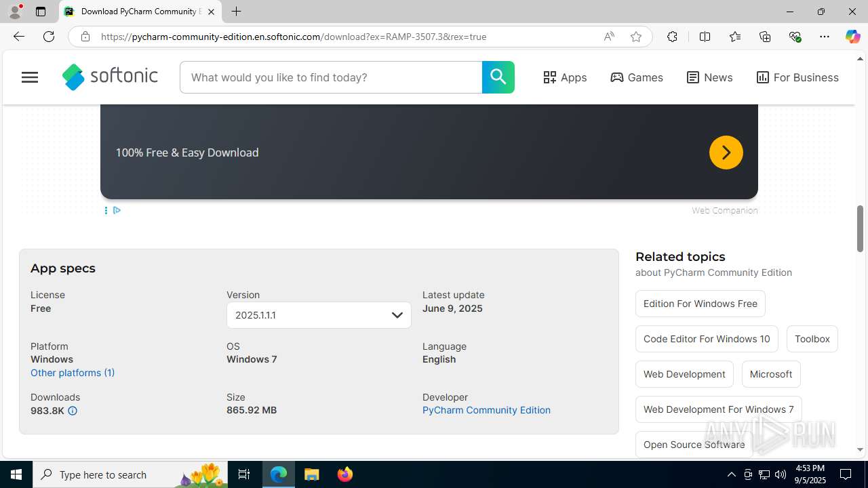
Task: Open the Windows Start menu
Action: pyautogui.click(x=16, y=474)
